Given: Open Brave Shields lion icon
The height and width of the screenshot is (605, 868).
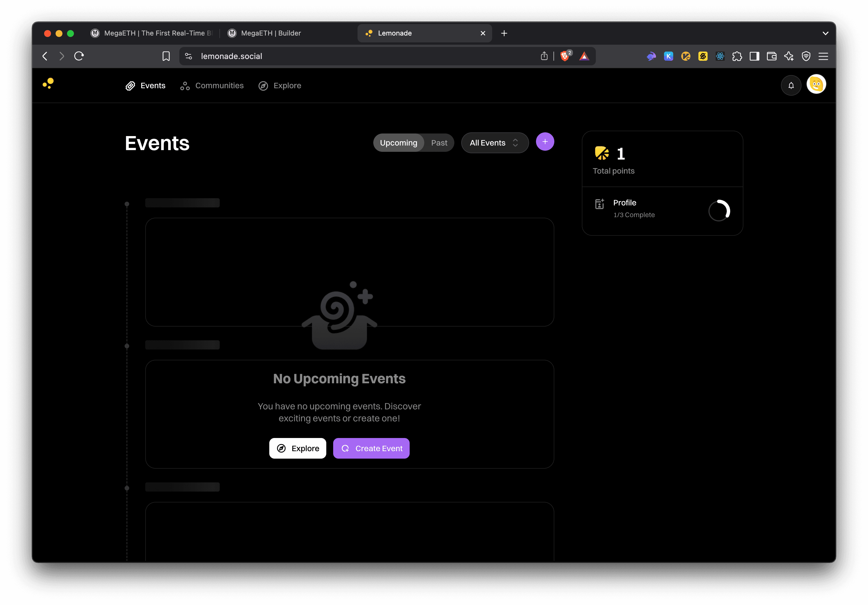Looking at the screenshot, I should [x=565, y=56].
